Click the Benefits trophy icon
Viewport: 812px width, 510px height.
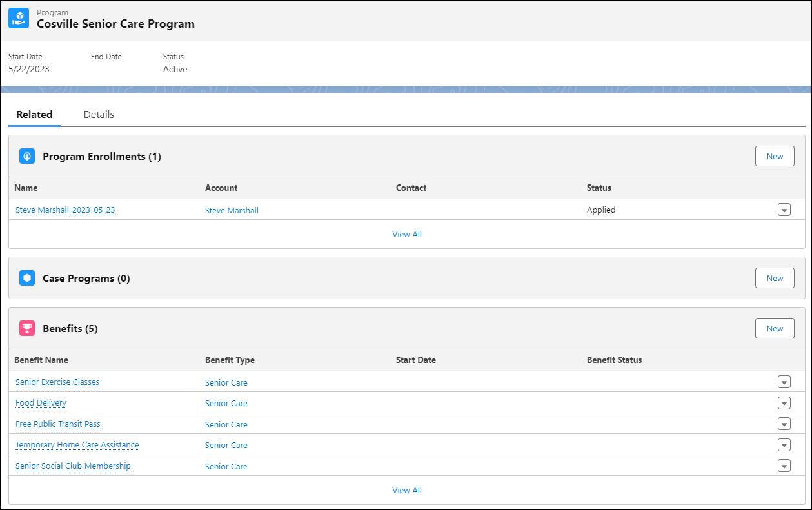[27, 328]
